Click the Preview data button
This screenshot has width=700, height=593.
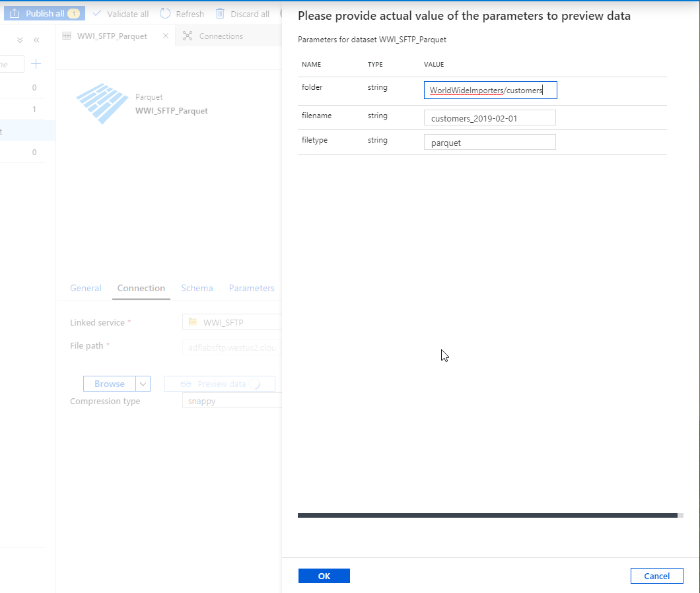pos(219,384)
